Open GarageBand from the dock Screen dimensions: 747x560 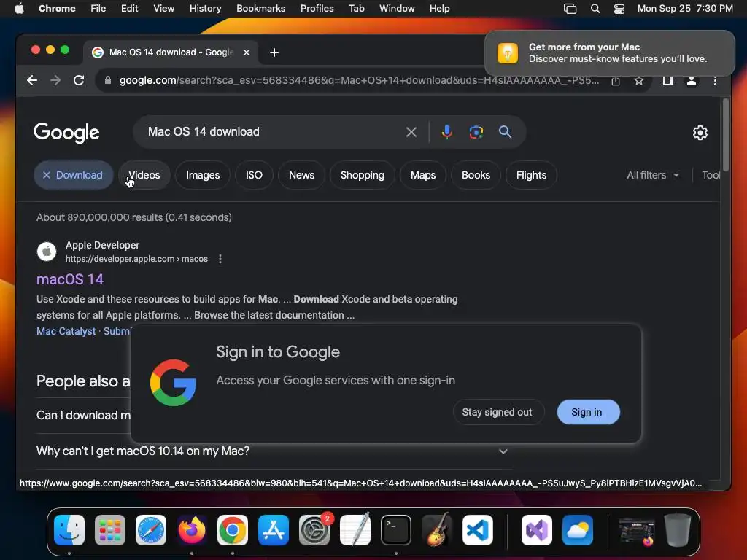(x=437, y=530)
